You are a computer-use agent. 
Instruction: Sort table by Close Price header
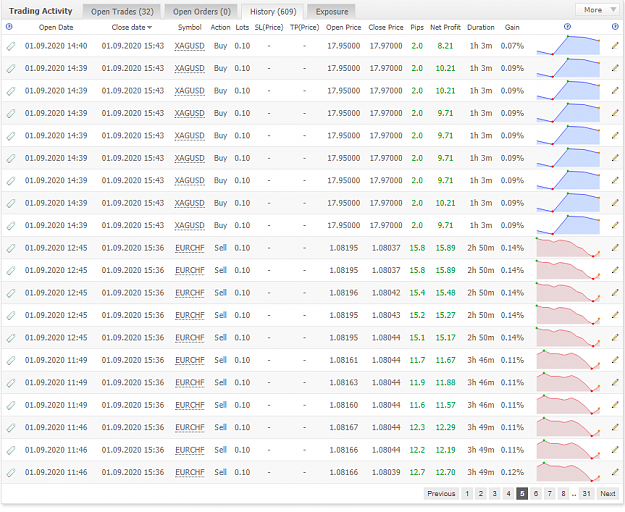coord(386,27)
